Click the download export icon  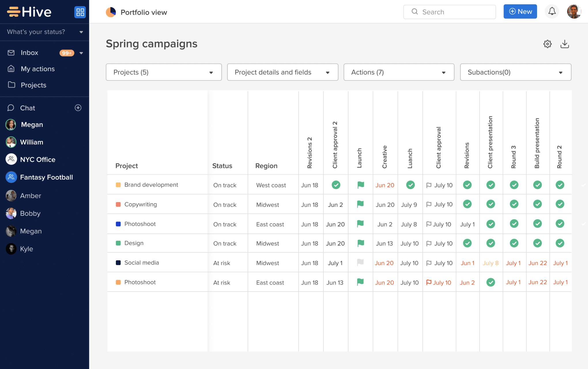pos(564,44)
